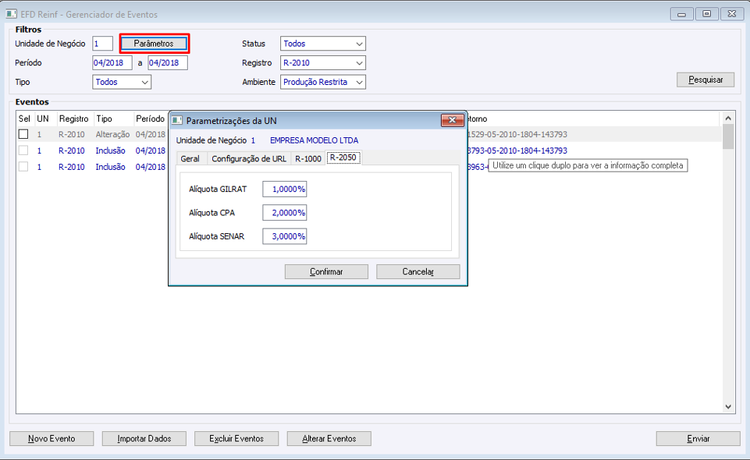Close the Parametrizações da UN dialog
This screenshot has height=460, width=750.
452,120
